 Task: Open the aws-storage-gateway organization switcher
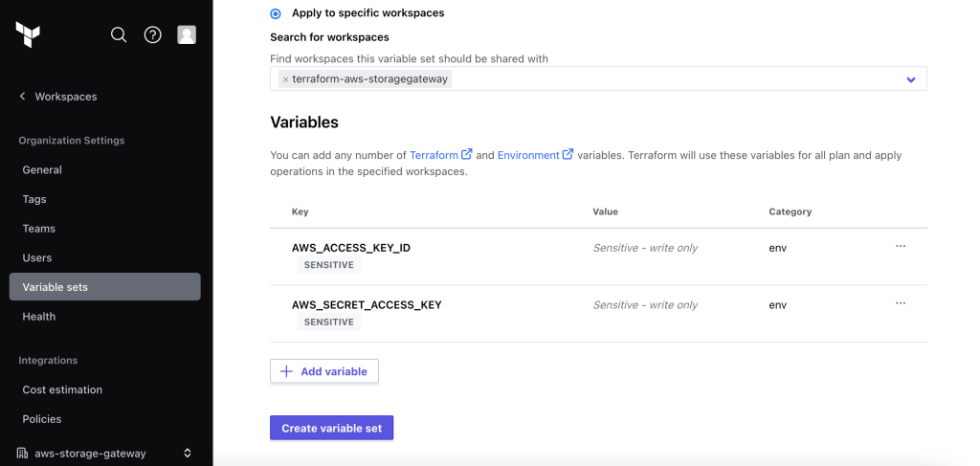(105, 453)
